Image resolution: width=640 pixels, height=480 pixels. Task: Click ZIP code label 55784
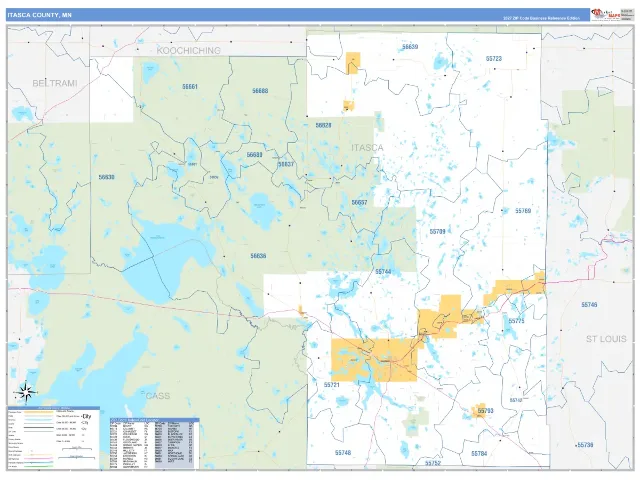coord(479,454)
